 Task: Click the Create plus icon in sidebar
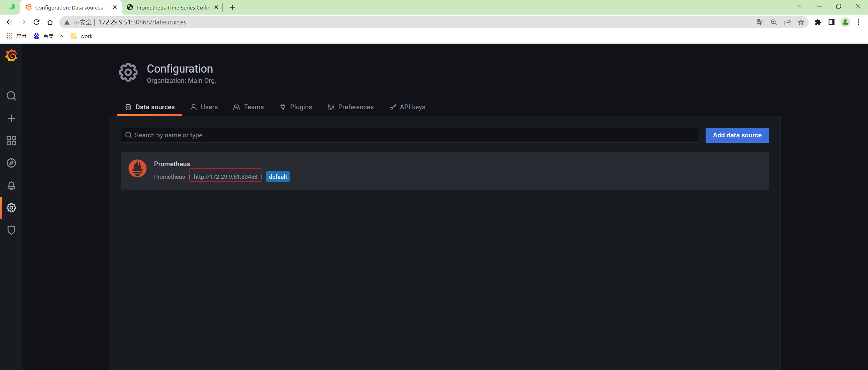coord(11,118)
